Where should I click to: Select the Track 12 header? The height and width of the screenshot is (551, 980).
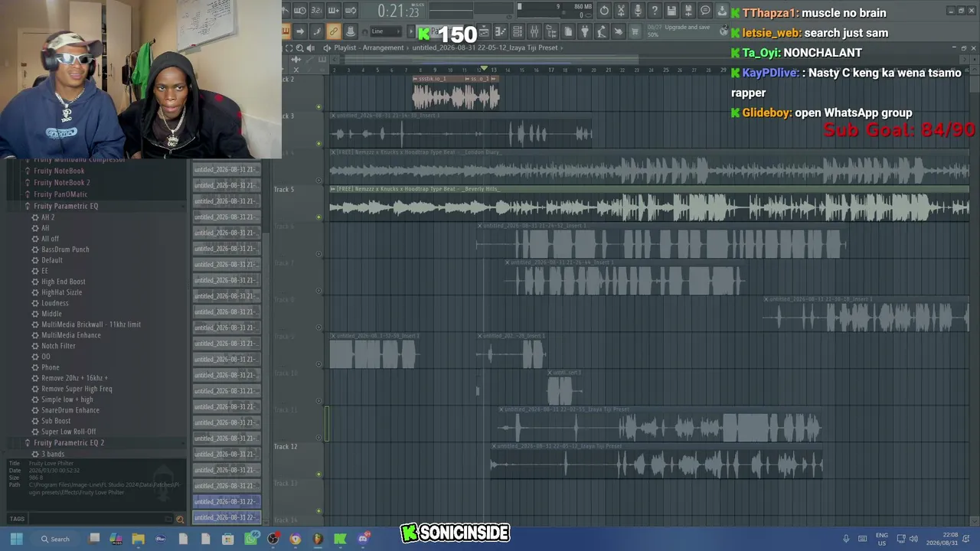point(299,461)
